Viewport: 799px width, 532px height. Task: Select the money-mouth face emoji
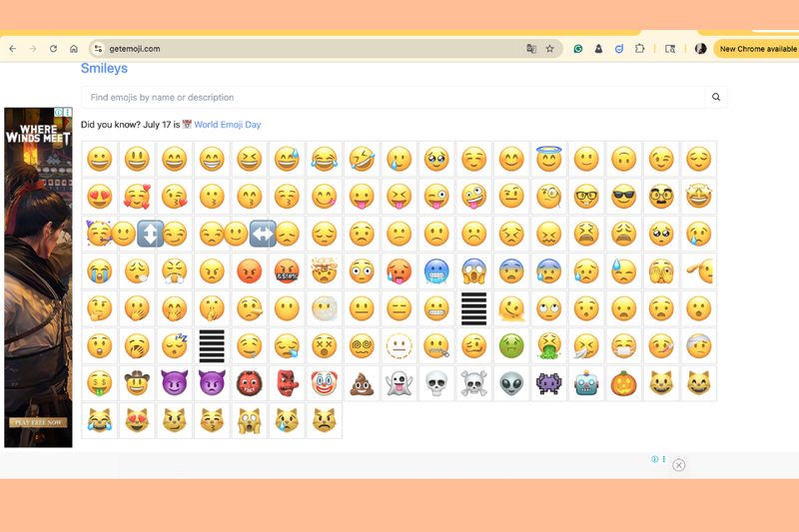coord(99,383)
